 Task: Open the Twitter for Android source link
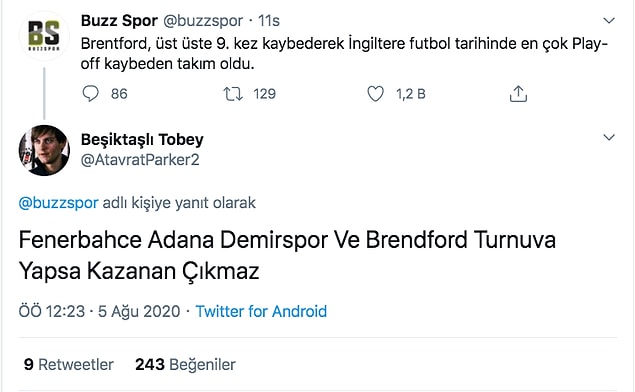click(x=261, y=311)
